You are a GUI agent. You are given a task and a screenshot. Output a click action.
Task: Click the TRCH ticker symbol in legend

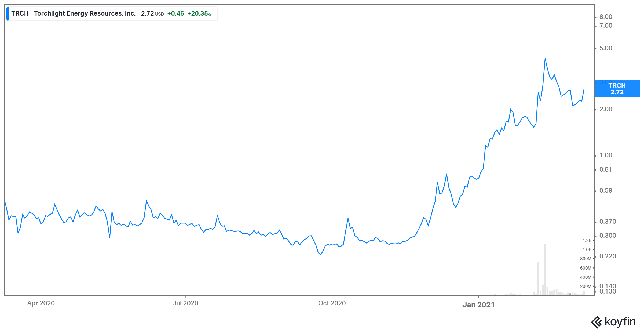(x=20, y=13)
